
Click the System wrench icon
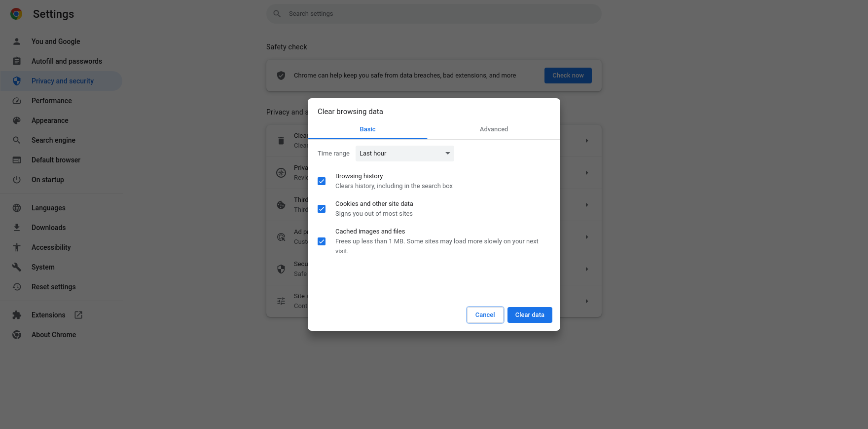click(x=17, y=267)
